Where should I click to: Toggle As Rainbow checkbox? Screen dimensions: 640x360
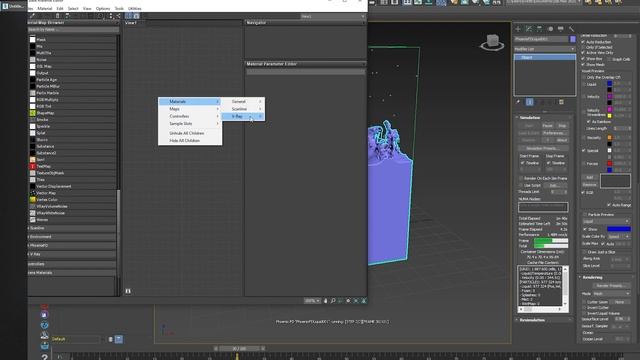588,122
